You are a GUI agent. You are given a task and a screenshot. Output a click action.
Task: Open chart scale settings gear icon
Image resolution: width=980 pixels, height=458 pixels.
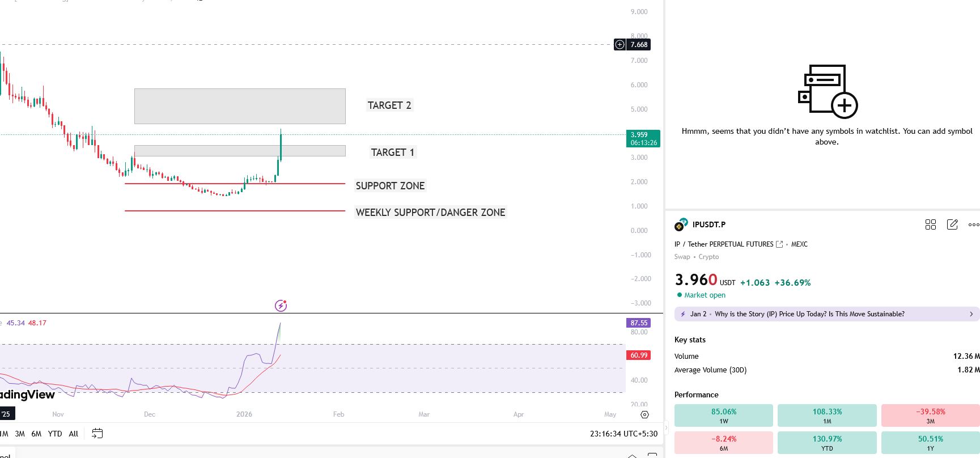tap(644, 414)
